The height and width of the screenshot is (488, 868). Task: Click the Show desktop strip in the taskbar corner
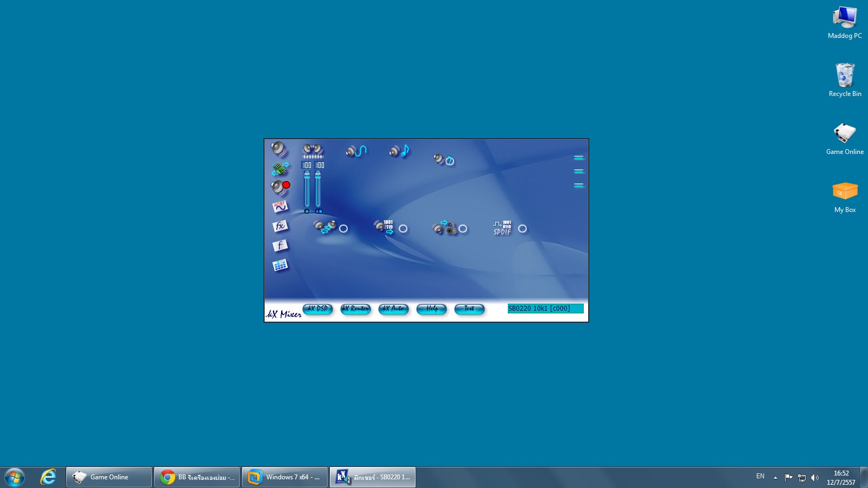pyautogui.click(x=864, y=477)
